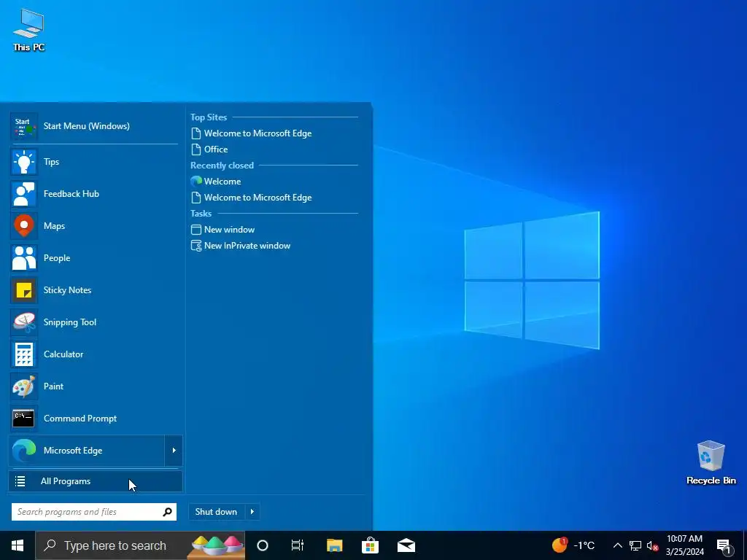
Task: Show hidden tray icons chevron
Action: click(x=617, y=545)
